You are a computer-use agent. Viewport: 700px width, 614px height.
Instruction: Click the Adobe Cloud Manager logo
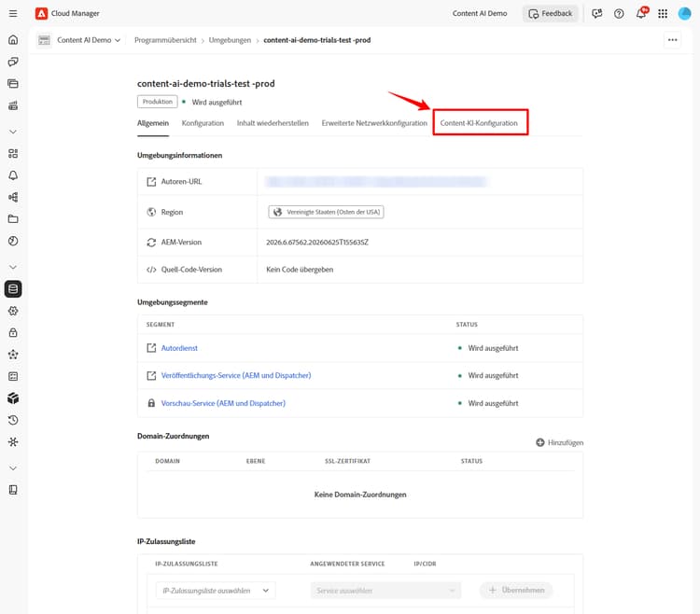point(41,13)
